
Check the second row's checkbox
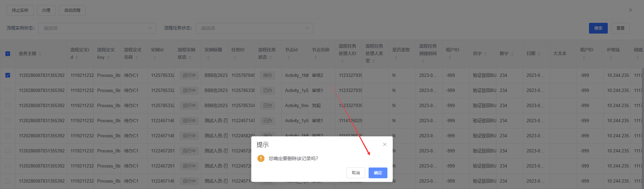pos(8,90)
